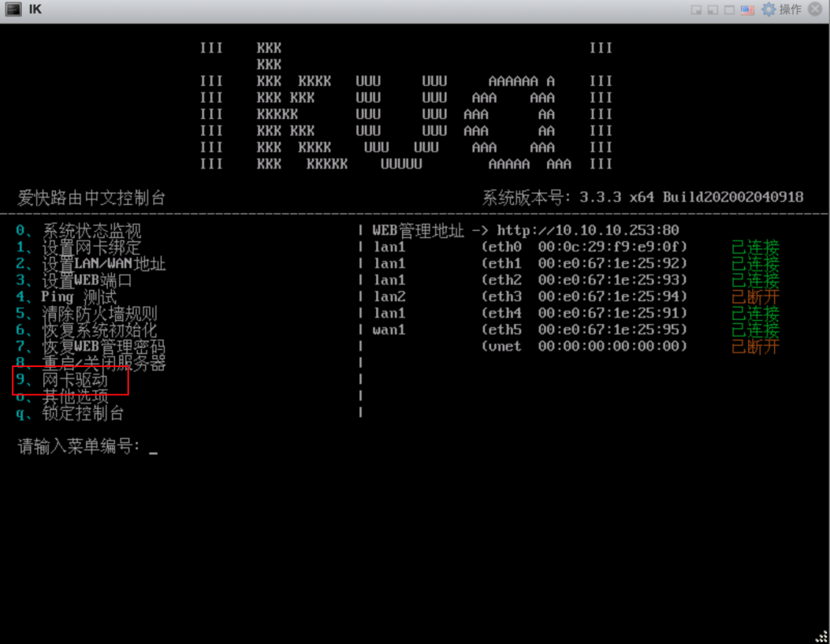Select menu line 3、设置WEB端口
Image resolution: width=830 pixels, height=644 pixels.
pyautogui.click(x=74, y=280)
